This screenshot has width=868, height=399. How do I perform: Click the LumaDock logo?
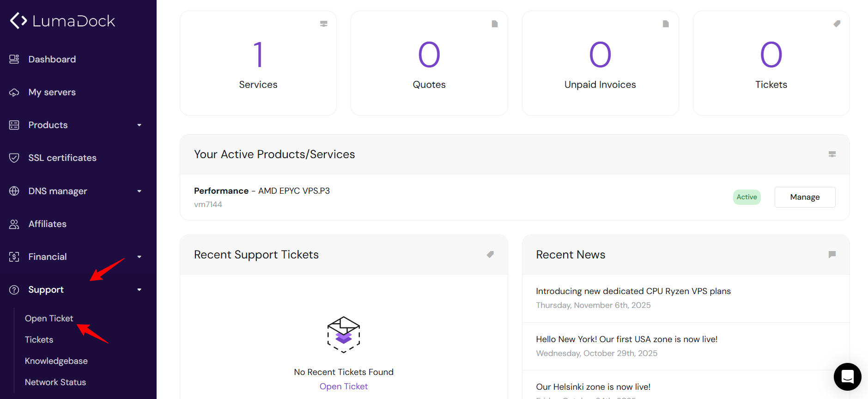62,21
